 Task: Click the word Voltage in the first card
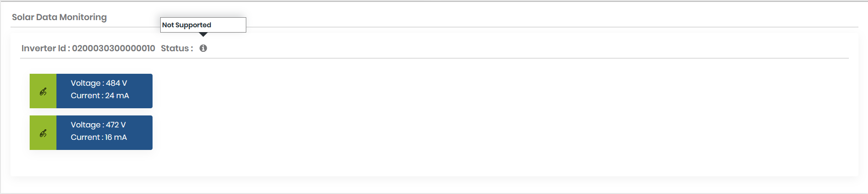point(86,83)
